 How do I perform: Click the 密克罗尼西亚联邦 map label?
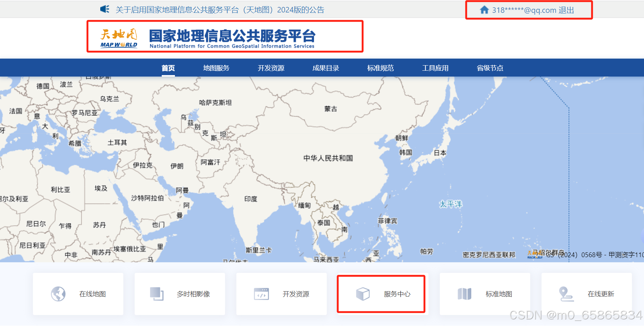coord(489,255)
